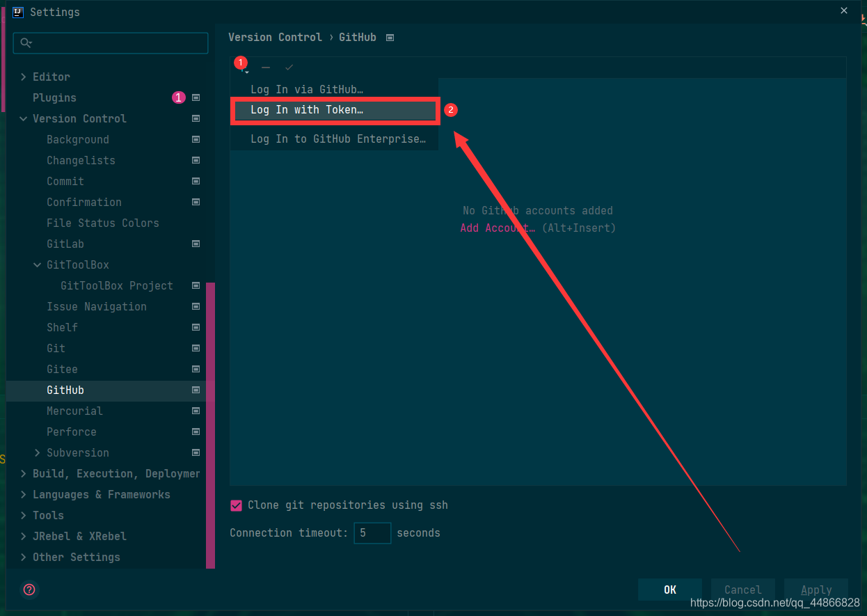Click project-level icon next to GitHub row

tap(196, 390)
